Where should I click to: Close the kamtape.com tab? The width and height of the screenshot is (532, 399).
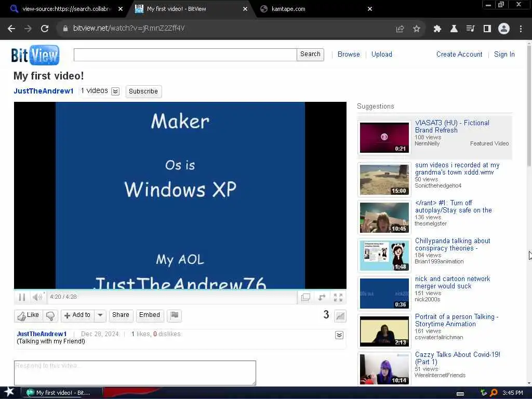tap(370, 9)
